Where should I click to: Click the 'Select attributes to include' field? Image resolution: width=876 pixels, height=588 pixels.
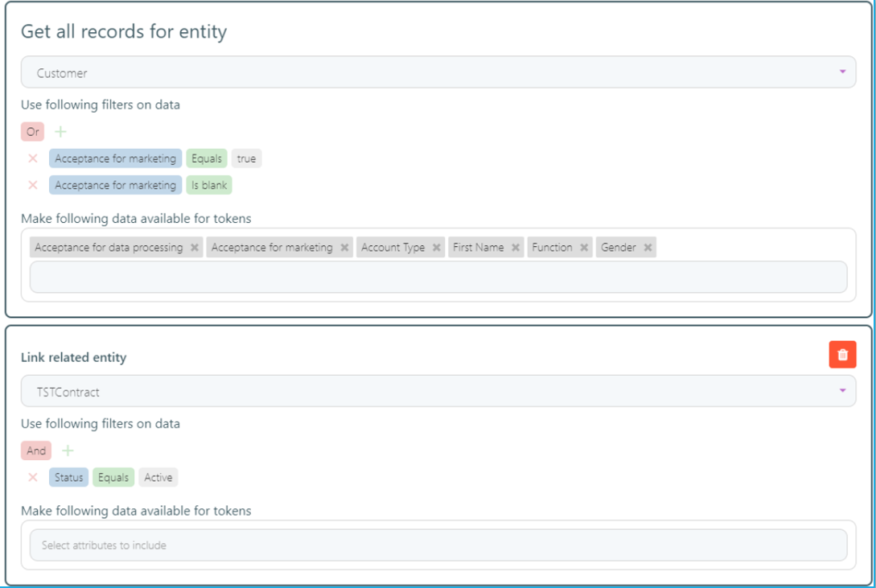pyautogui.click(x=438, y=545)
